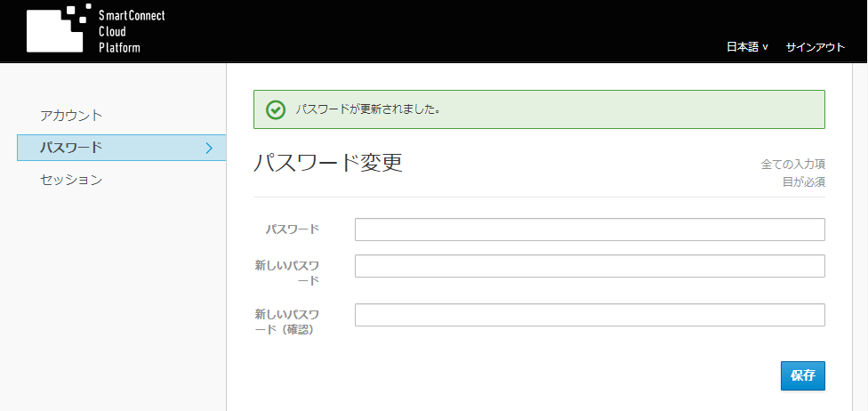Click the 新しいパスワード（確認） field label
The height and width of the screenshot is (411, 868).
click(x=286, y=322)
